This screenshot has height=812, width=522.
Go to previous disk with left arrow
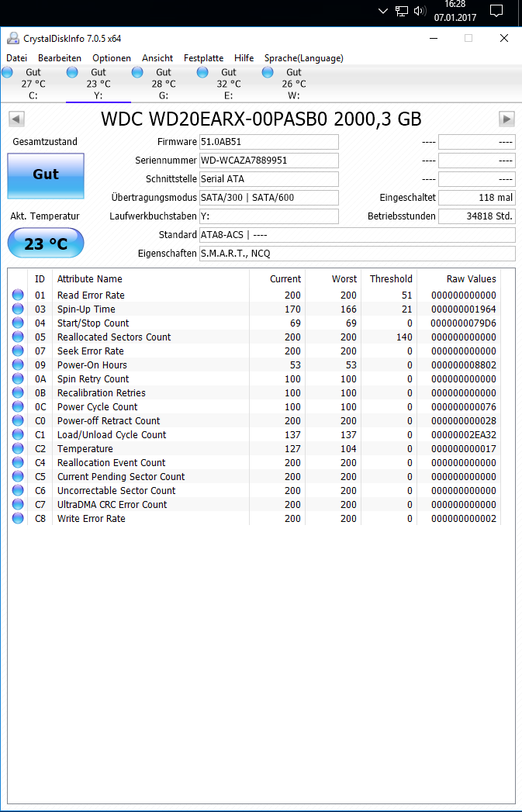16,119
